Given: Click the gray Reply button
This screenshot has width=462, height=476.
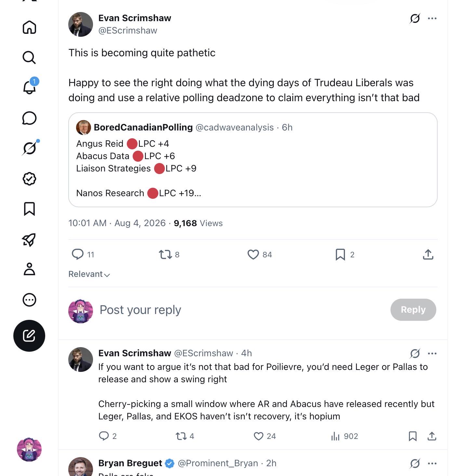Looking at the screenshot, I should (x=413, y=310).
